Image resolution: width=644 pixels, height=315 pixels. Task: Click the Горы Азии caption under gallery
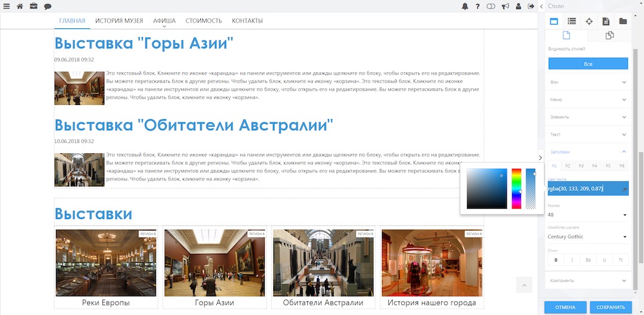[x=214, y=303]
